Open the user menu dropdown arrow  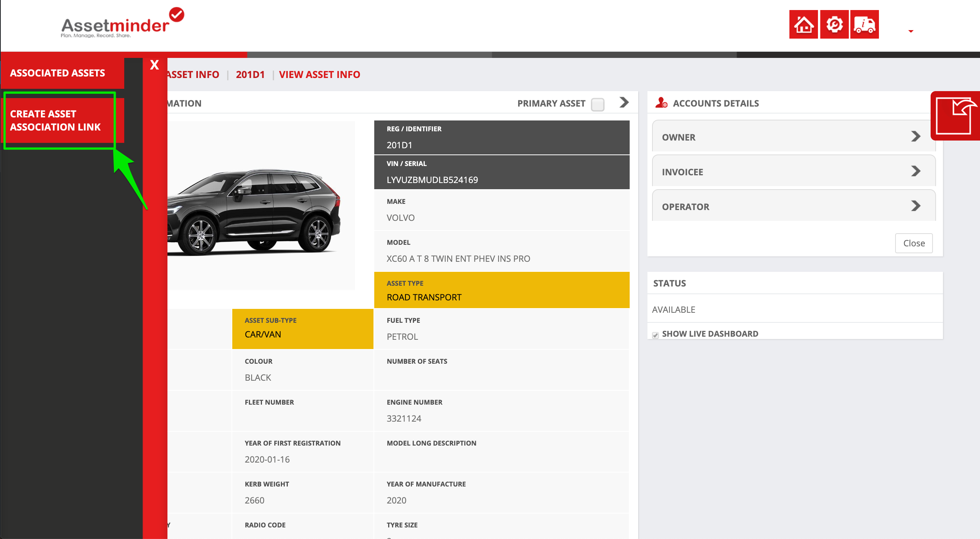911,31
